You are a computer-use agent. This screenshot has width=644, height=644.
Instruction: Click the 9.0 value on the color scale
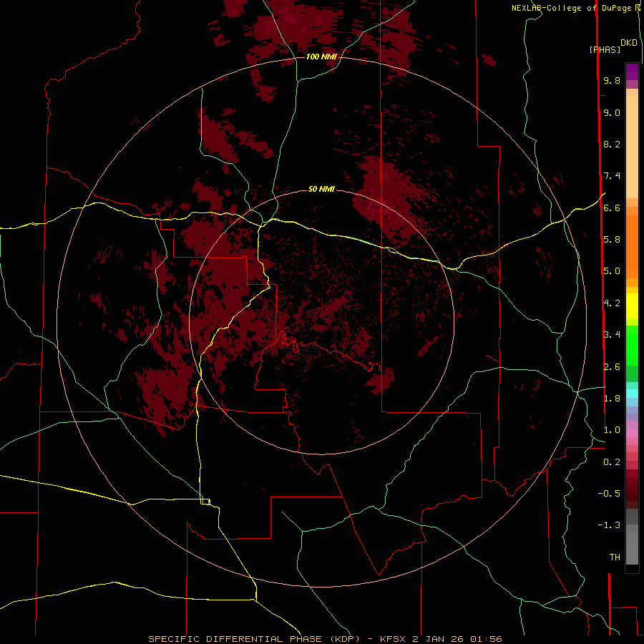click(612, 112)
